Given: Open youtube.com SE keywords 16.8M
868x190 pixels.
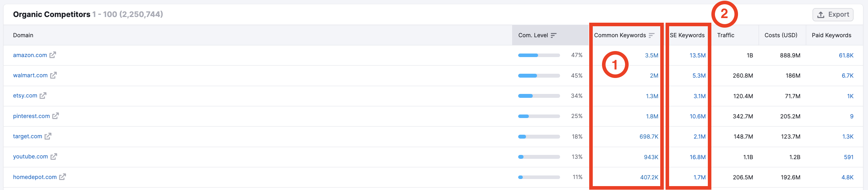Looking at the screenshot, I should pyautogui.click(x=698, y=157).
